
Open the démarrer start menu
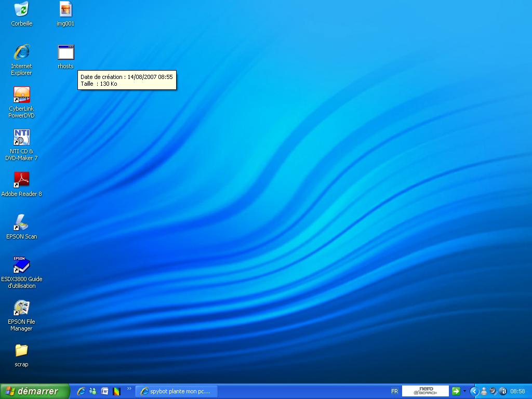35,391
